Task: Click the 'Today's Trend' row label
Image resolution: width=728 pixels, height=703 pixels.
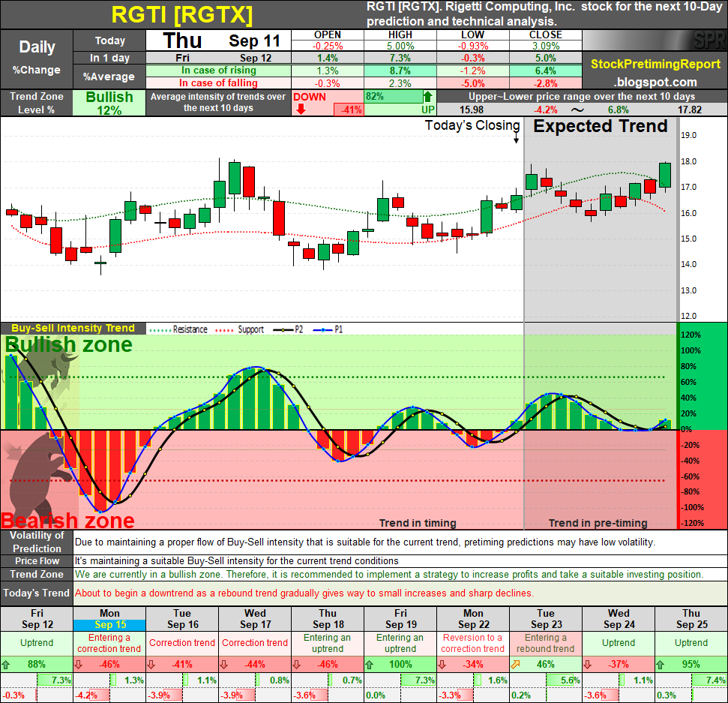Action: tap(36, 593)
